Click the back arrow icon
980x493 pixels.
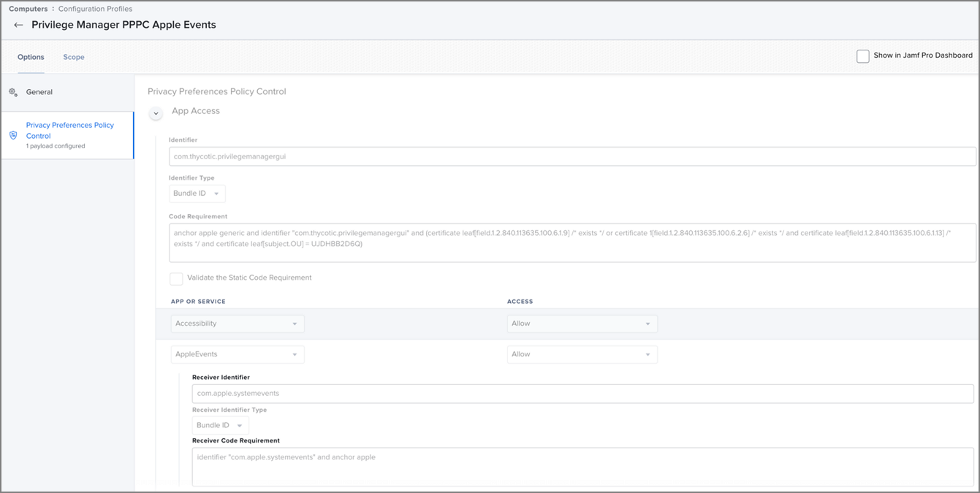click(18, 25)
